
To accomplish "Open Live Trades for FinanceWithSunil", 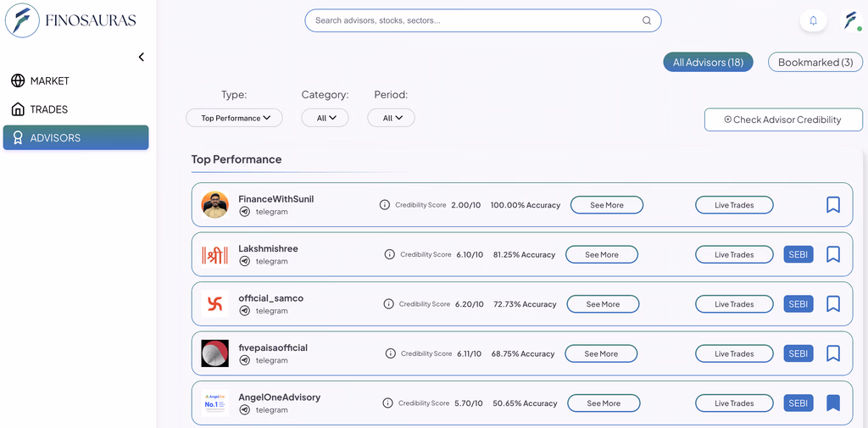I will (x=734, y=205).
